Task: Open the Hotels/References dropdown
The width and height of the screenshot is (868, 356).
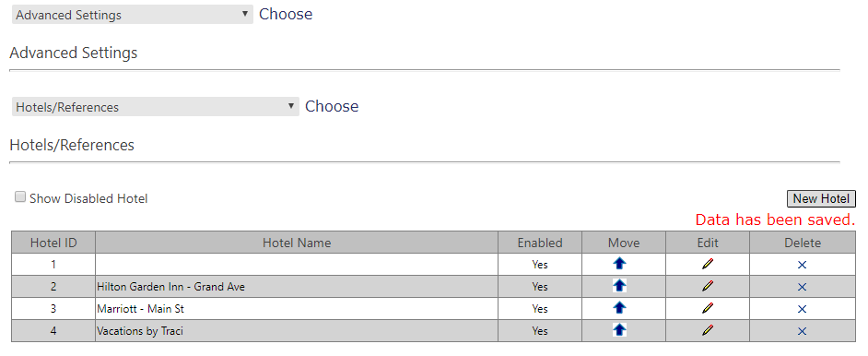Action: [x=155, y=106]
